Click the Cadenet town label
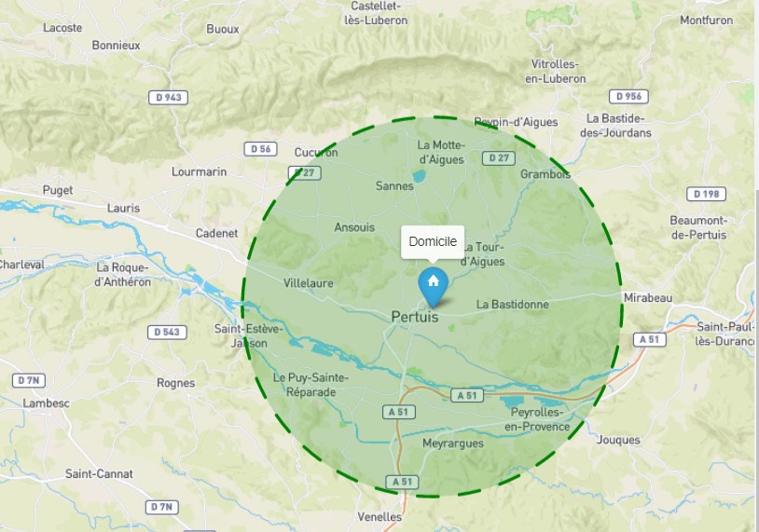 (217, 234)
